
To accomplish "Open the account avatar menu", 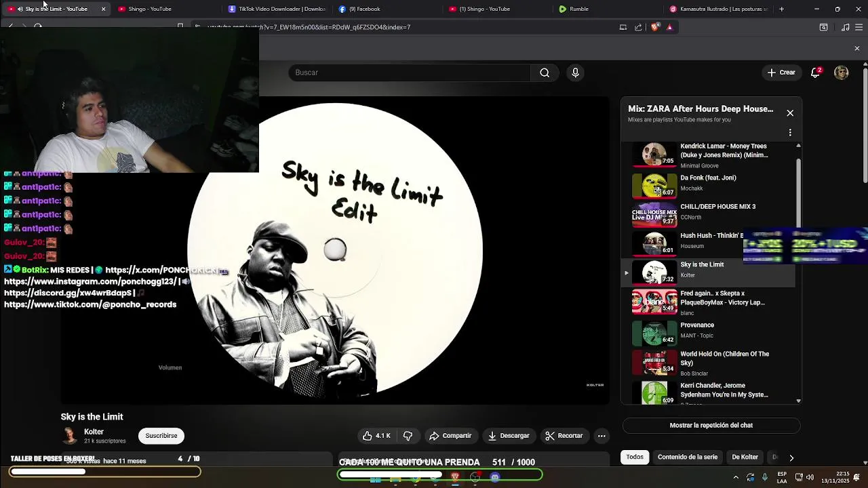I will click(842, 73).
